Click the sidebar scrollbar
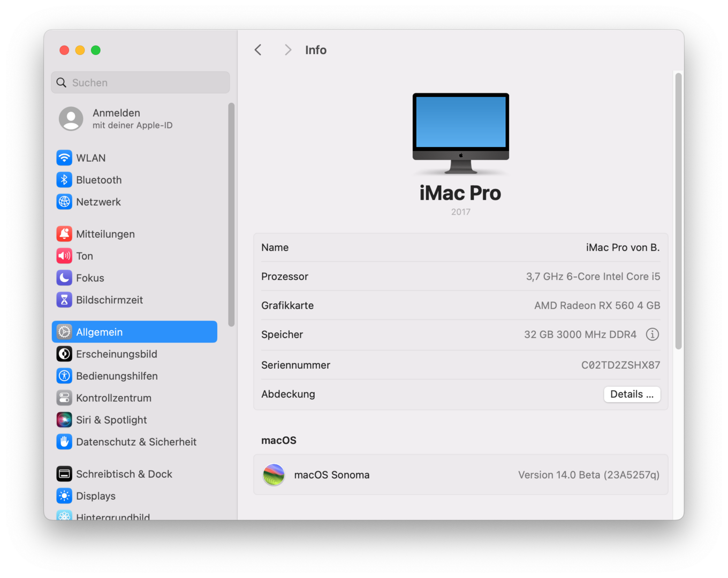This screenshot has width=728, height=578. coord(231,214)
